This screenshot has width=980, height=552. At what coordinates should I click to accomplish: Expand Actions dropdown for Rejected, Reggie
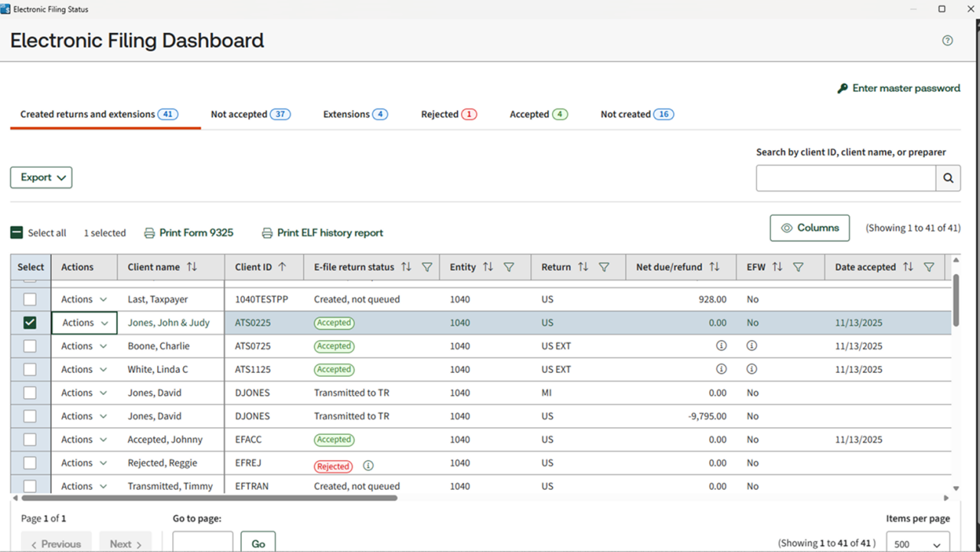point(84,463)
